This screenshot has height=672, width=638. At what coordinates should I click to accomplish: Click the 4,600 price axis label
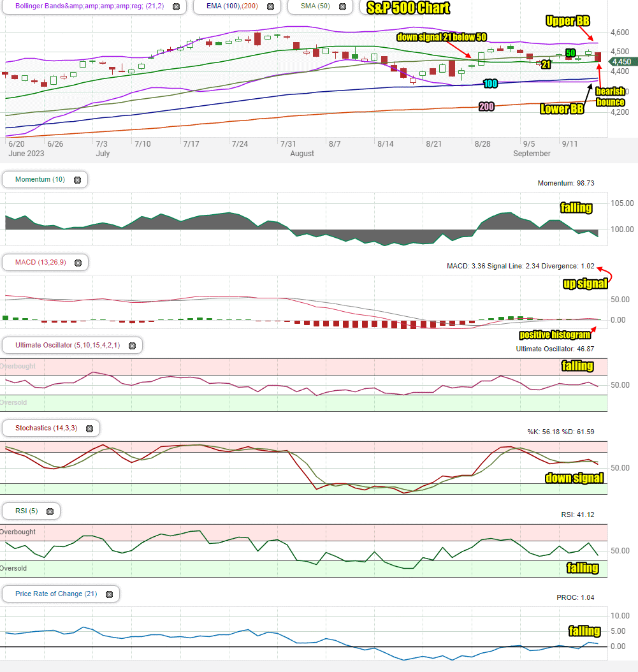[620, 32]
